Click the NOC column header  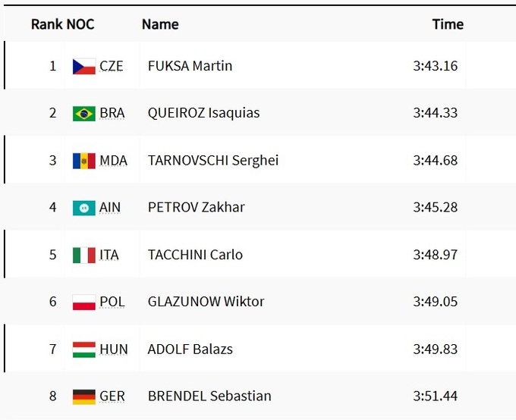click(x=80, y=24)
